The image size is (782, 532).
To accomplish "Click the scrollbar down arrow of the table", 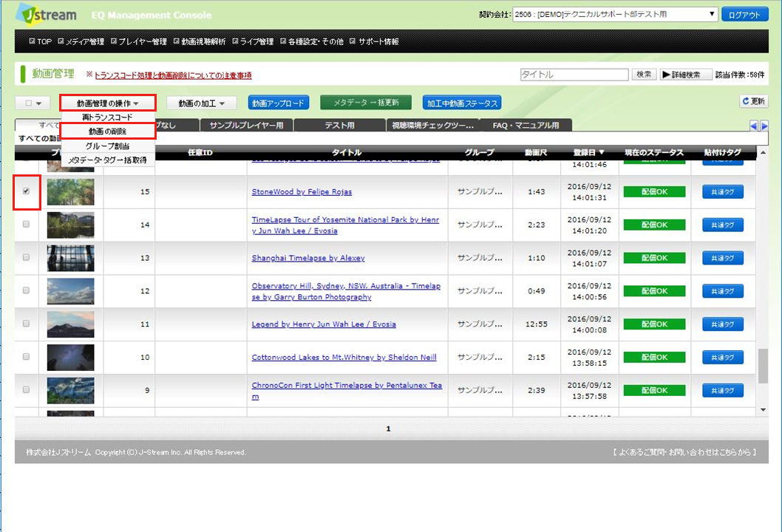I will tap(764, 409).
